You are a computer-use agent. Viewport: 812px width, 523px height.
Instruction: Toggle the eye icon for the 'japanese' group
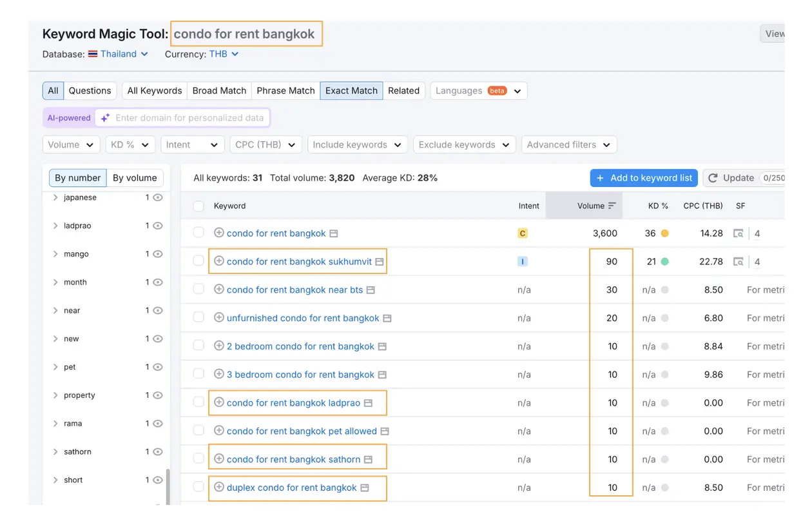158,197
